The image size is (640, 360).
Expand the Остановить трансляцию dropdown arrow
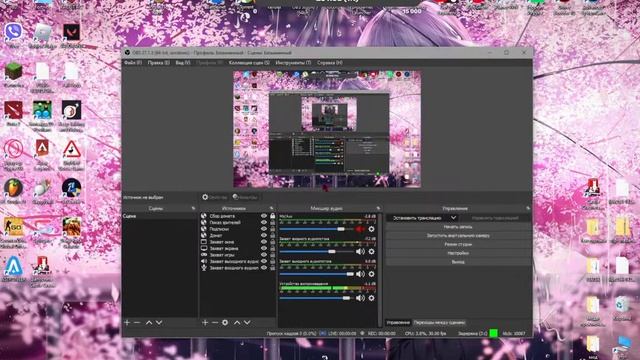point(453,218)
